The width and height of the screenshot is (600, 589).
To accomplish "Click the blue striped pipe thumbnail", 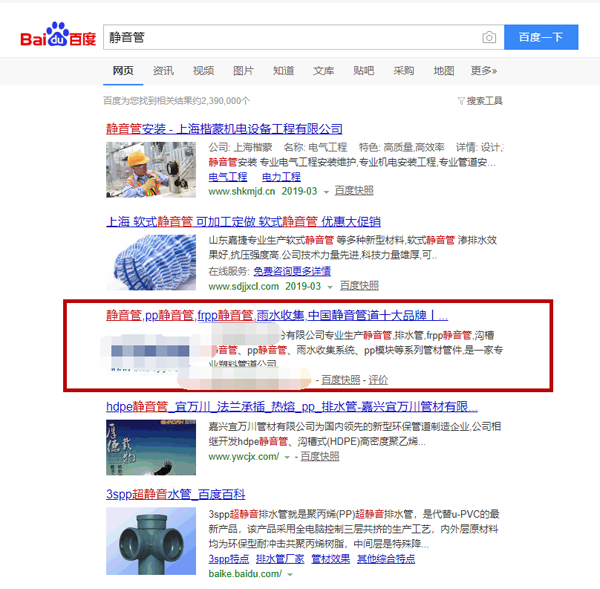I will tap(151, 262).
